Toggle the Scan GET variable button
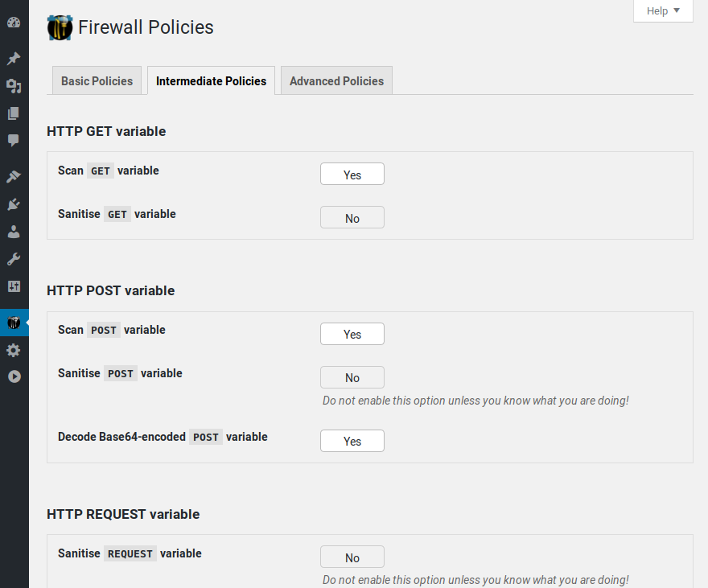This screenshot has width=708, height=588. [x=352, y=175]
